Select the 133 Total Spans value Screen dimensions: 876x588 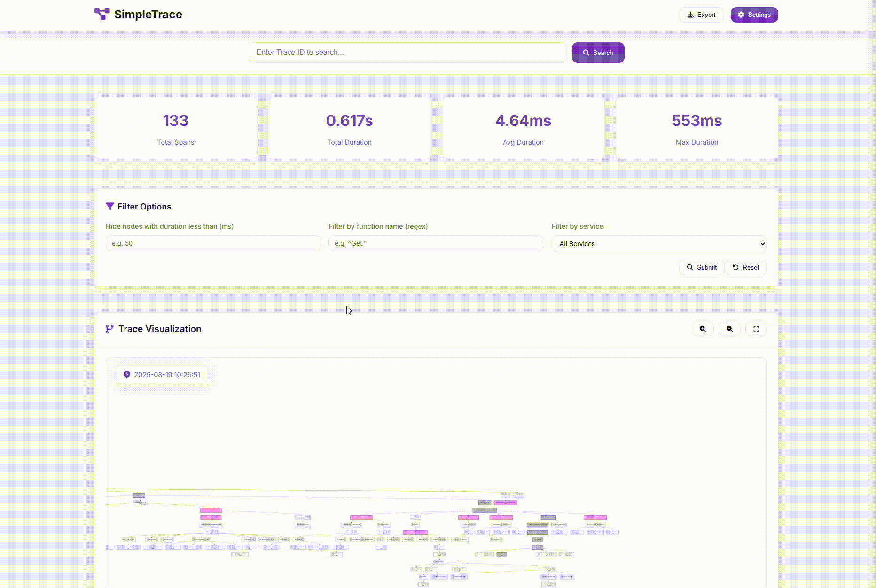(175, 121)
